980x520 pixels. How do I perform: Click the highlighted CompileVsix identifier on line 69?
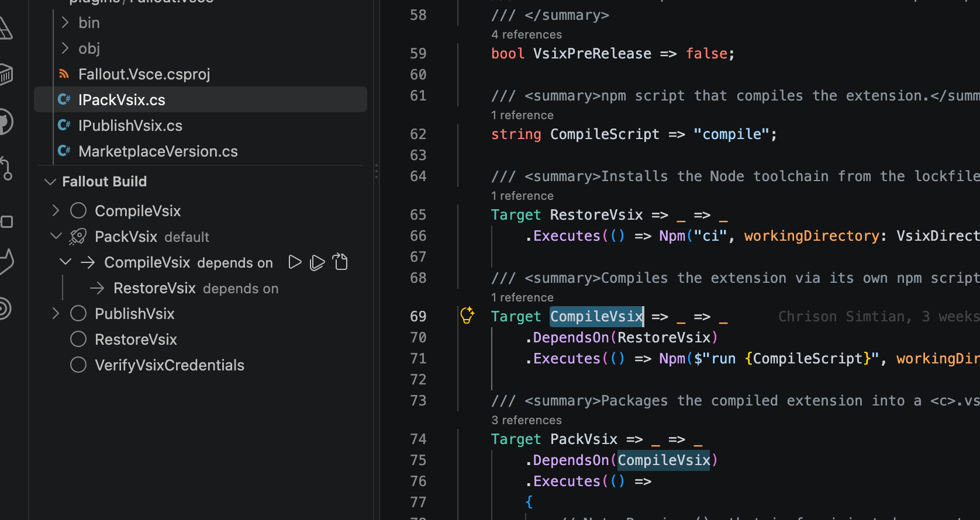tap(596, 316)
